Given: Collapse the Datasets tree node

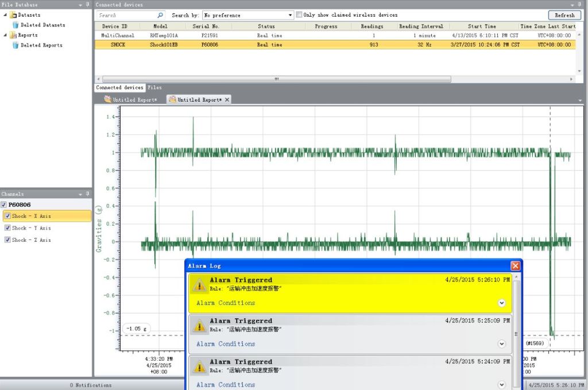Looking at the screenshot, I should tap(5, 15).
